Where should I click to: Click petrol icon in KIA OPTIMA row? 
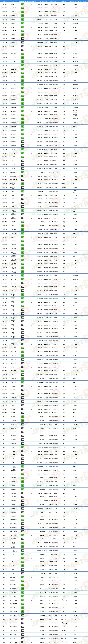(23, 535)
